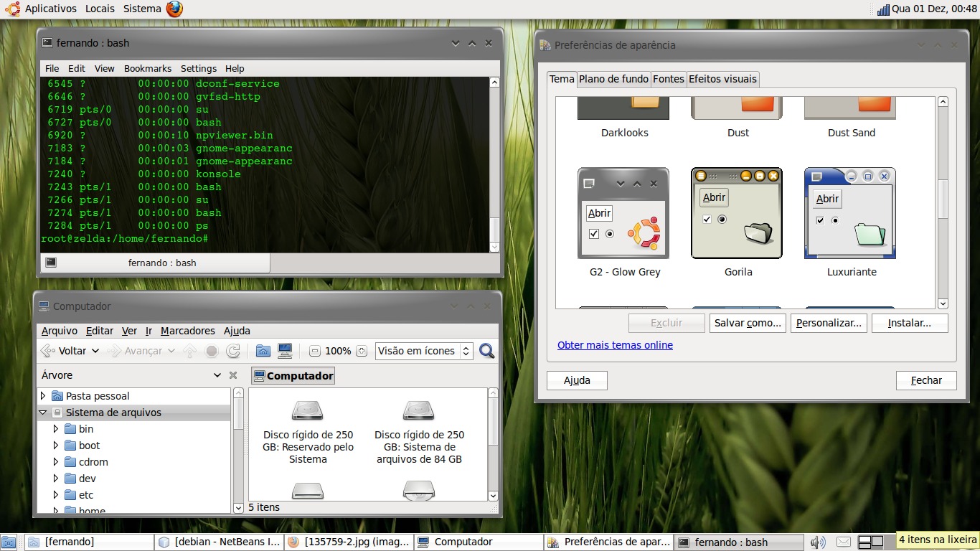Open the Arquivo menu in Computador window
This screenshot has height=551, width=980.
pyautogui.click(x=60, y=331)
